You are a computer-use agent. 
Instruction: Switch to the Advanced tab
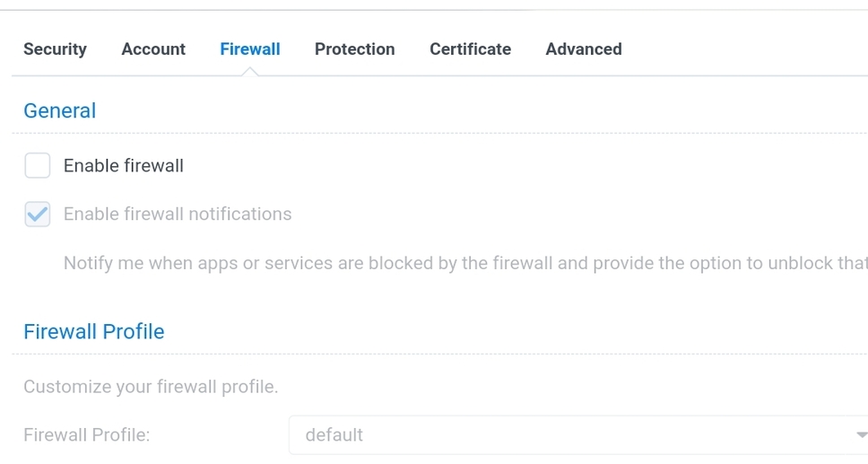[x=583, y=49]
